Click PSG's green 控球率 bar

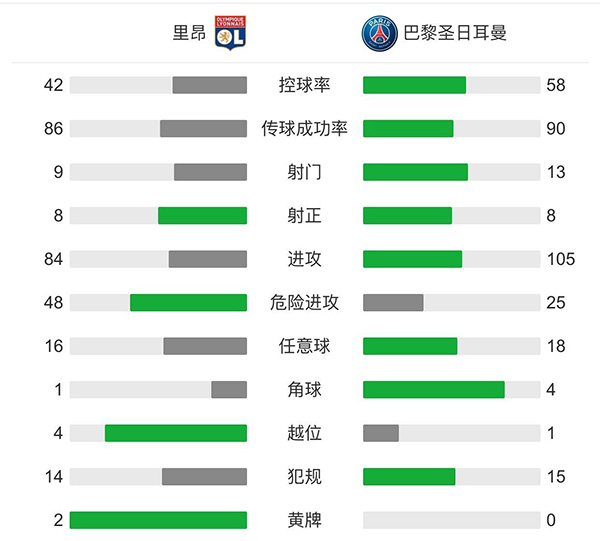click(414, 85)
